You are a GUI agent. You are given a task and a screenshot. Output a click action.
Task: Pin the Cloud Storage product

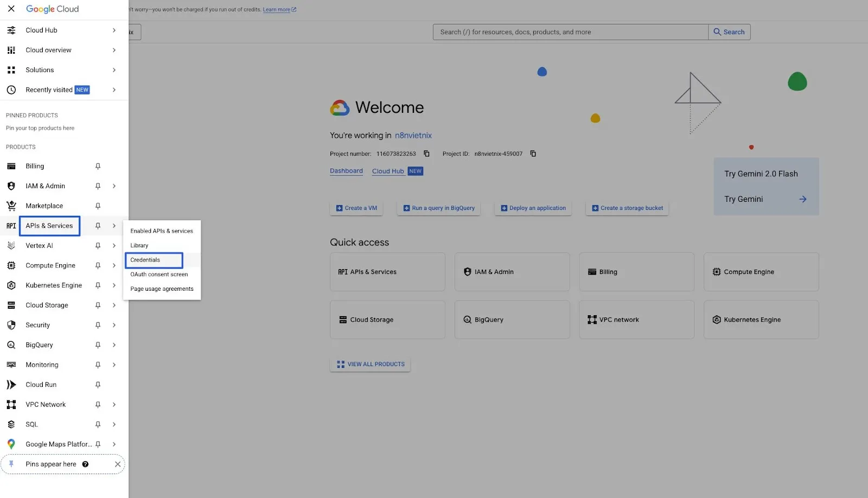pyautogui.click(x=98, y=305)
